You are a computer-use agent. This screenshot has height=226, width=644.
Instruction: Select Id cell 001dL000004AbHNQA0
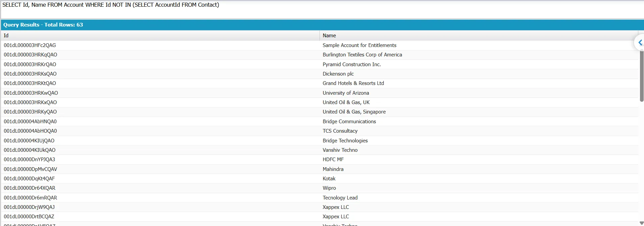coord(30,122)
